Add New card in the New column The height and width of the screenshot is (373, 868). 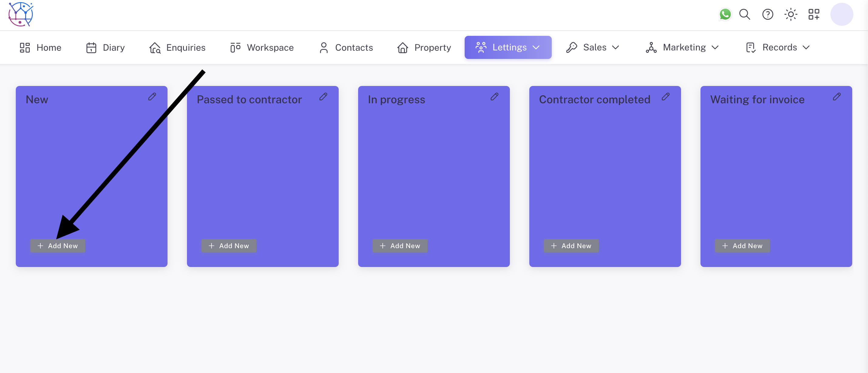[x=58, y=246]
